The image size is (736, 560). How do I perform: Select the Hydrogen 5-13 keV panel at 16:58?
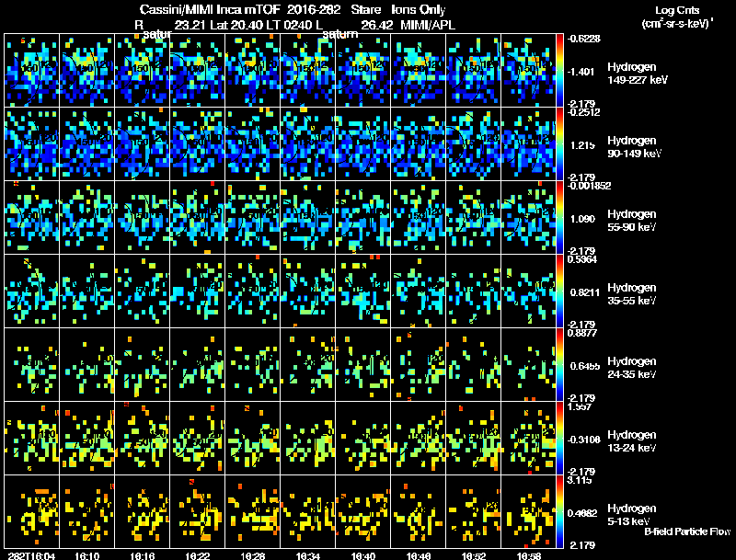click(528, 511)
